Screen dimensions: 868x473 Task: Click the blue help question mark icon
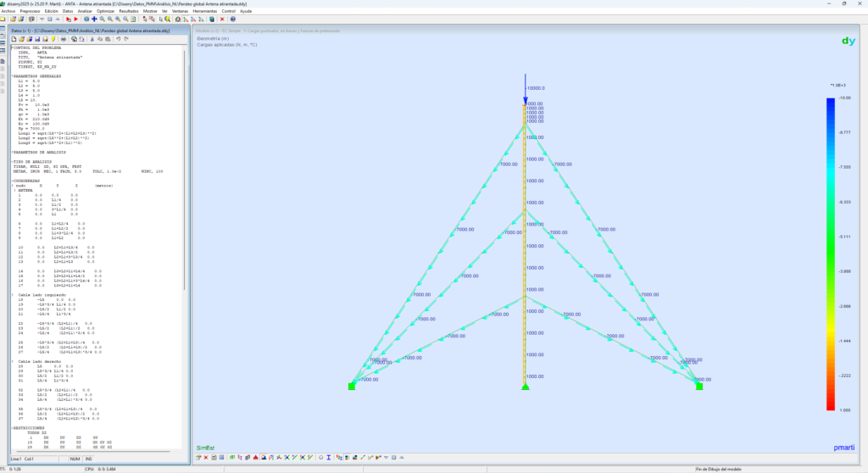[x=232, y=18]
